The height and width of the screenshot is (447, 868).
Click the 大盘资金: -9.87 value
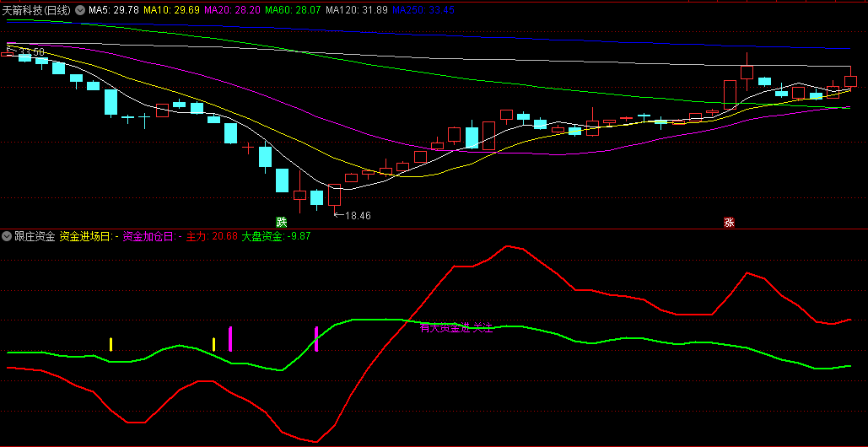[276, 237]
